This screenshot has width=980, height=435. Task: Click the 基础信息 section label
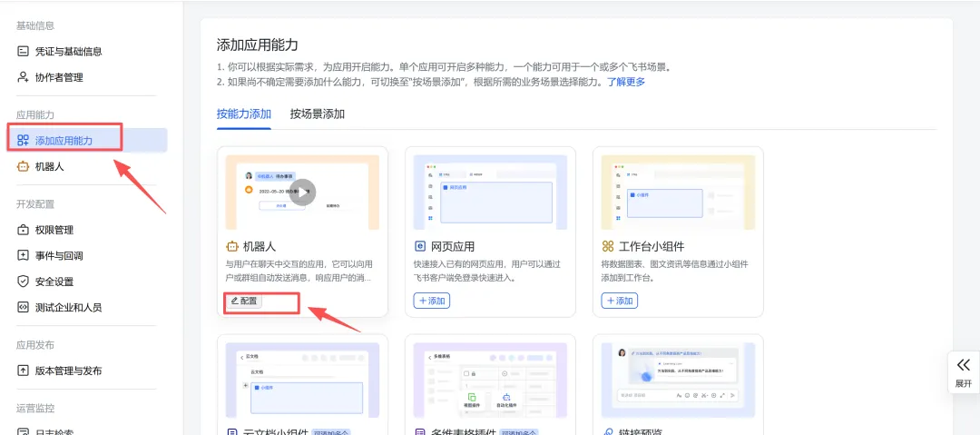click(x=35, y=25)
